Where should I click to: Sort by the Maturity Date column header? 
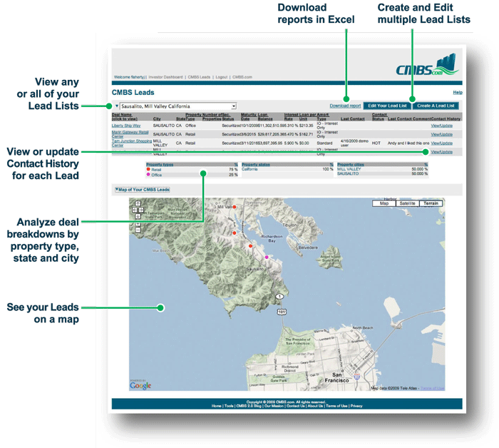coord(249,116)
